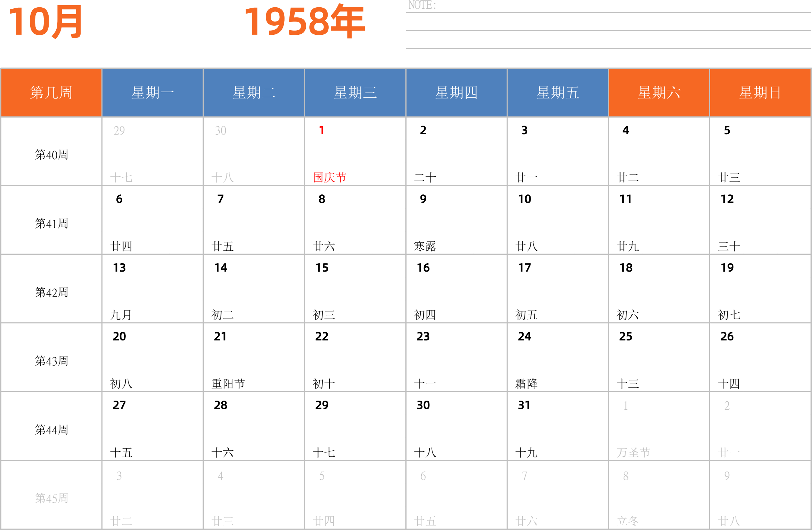The width and height of the screenshot is (812, 530).
Task: Click the date number 20
Action: pyautogui.click(x=119, y=336)
